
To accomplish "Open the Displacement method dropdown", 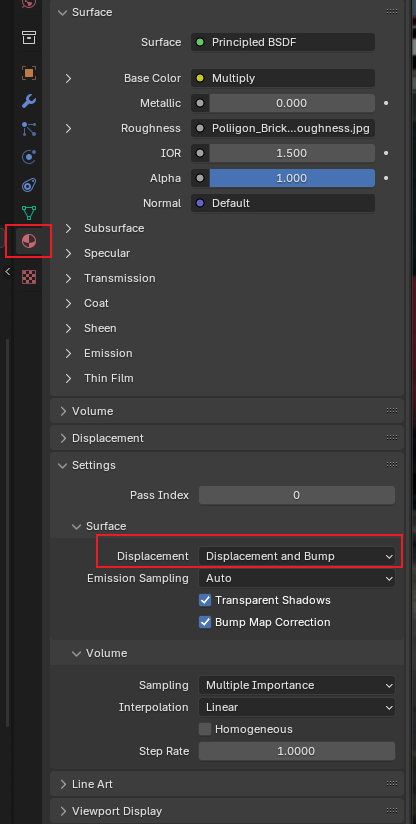I will 297,556.
